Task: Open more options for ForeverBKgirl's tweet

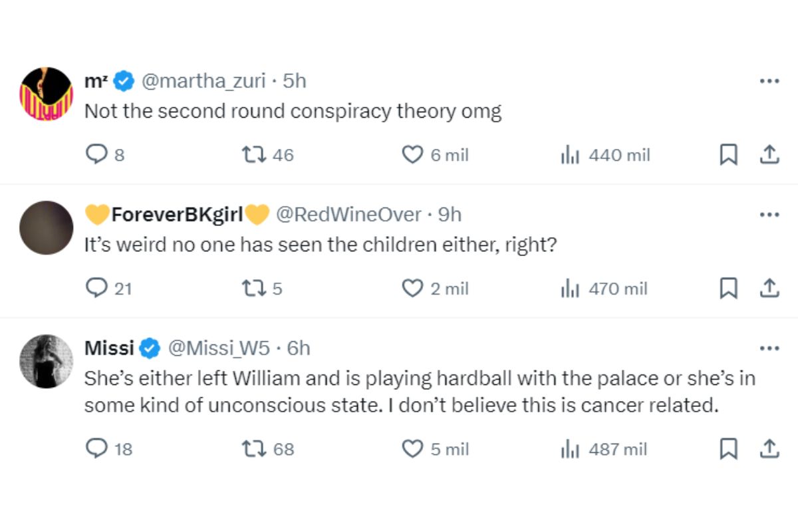Action: (769, 215)
